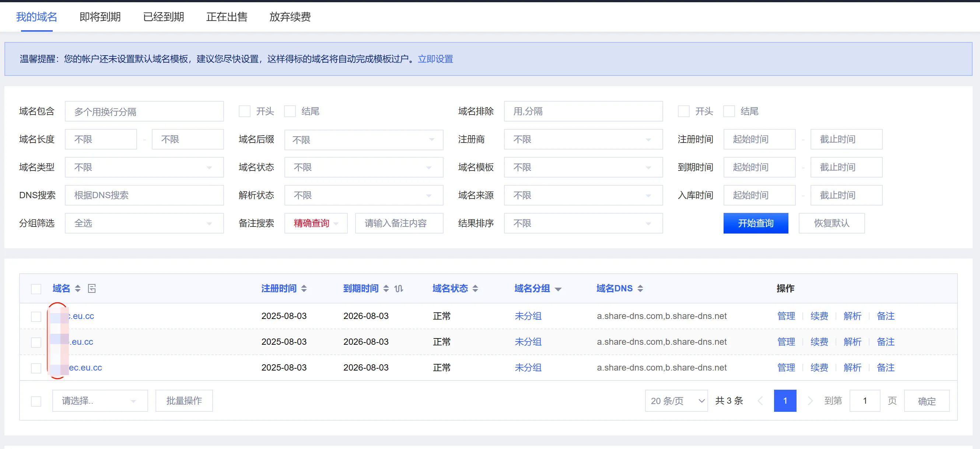Screen dimensions: 980x449
Task: Open the 20 条/页 page size selector
Action: 676,401
